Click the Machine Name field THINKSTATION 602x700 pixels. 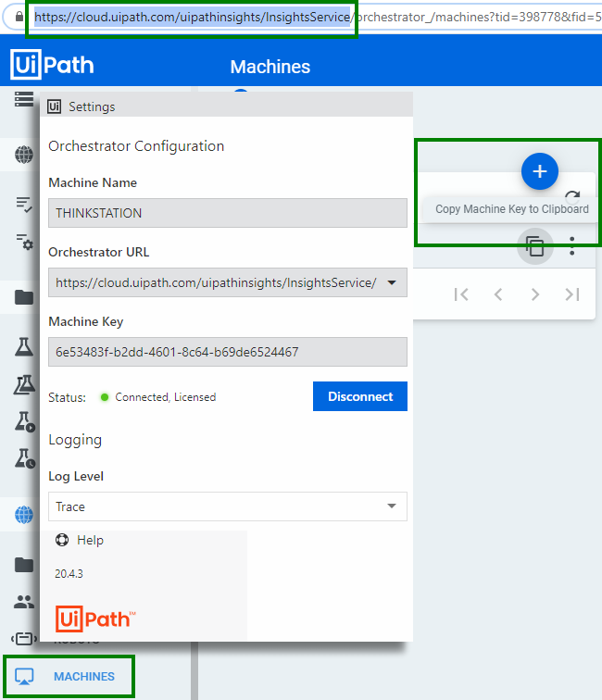pyautogui.click(x=227, y=213)
